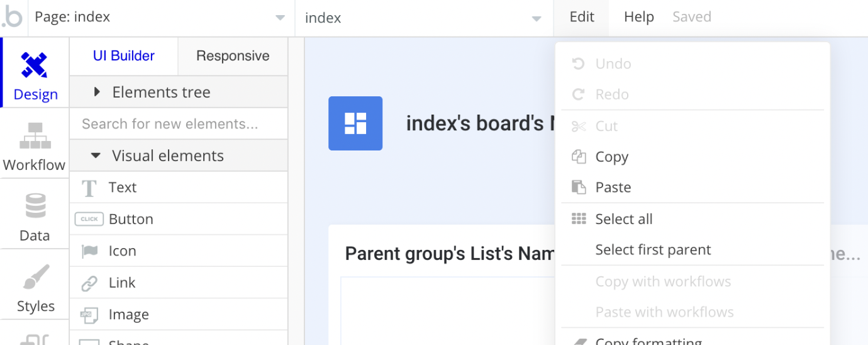Select the Icon element
This screenshot has height=345, width=868.
(179, 251)
